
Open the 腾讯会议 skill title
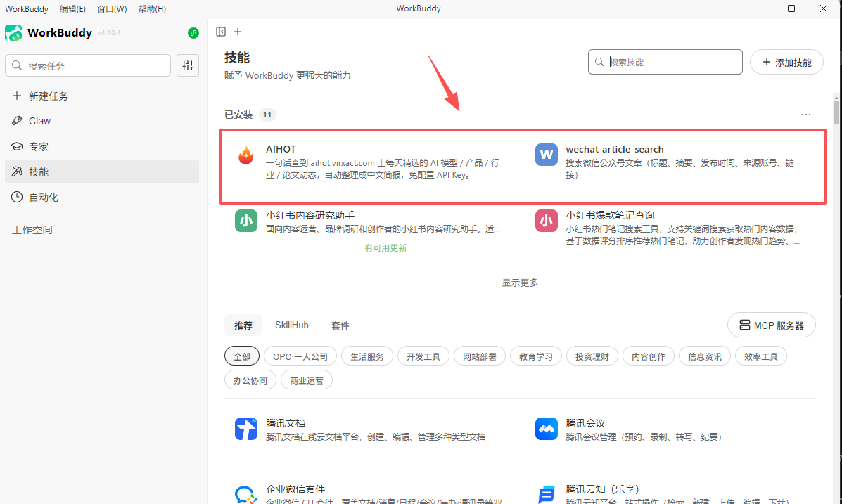point(585,423)
